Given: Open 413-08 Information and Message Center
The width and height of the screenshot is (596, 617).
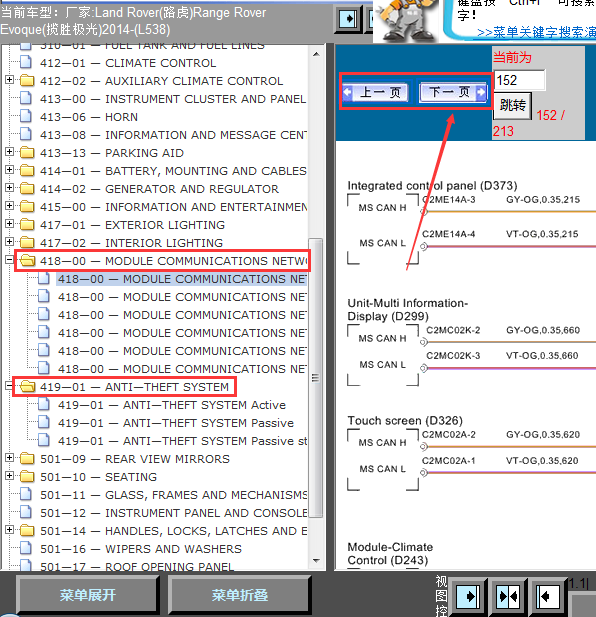Looking at the screenshot, I should 173,135.
